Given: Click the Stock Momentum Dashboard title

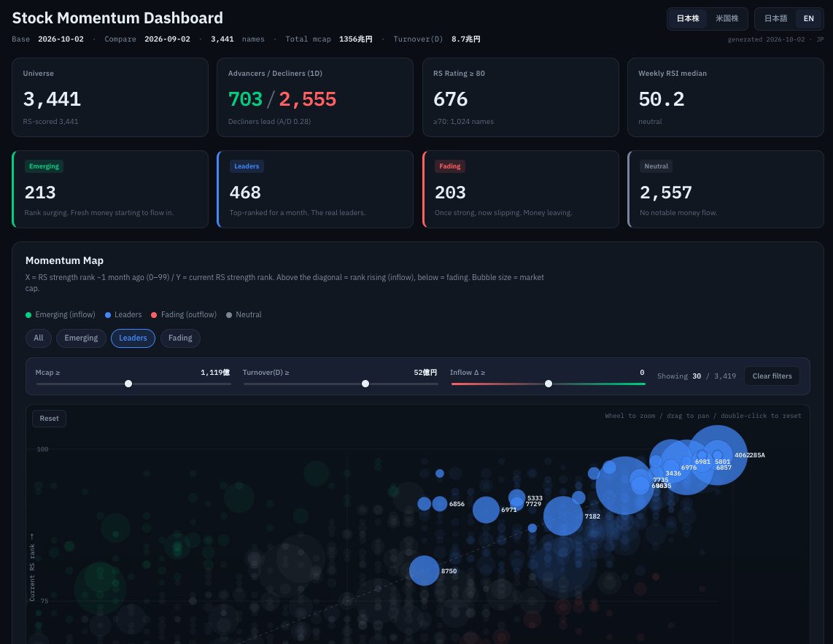Looking at the screenshot, I should coord(117,18).
